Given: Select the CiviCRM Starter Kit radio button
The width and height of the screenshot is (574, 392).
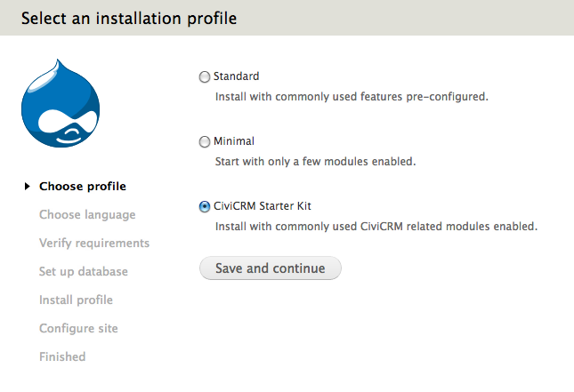Looking at the screenshot, I should point(205,207).
